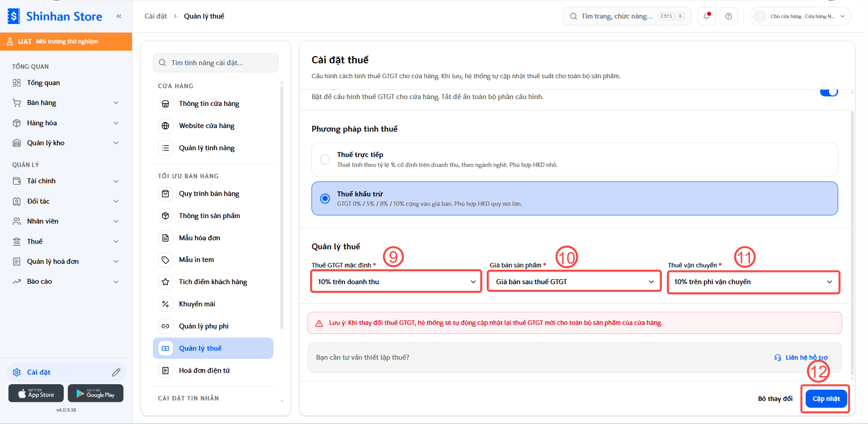Select the Thuế khấu trừ radio option

(x=325, y=199)
